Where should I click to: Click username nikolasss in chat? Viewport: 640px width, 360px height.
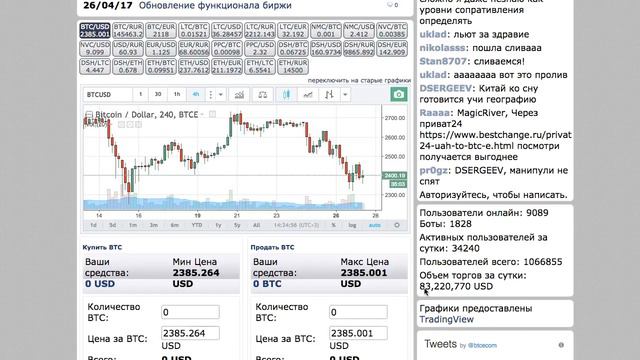click(x=442, y=48)
